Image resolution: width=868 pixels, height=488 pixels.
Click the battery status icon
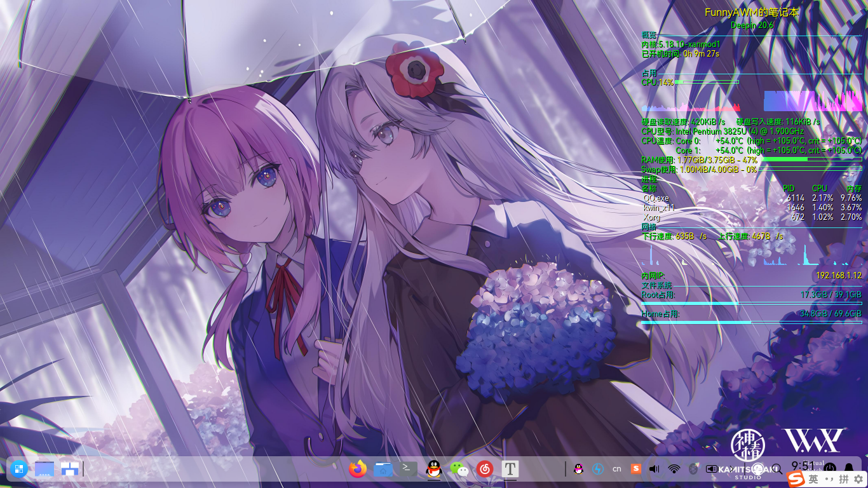click(712, 469)
